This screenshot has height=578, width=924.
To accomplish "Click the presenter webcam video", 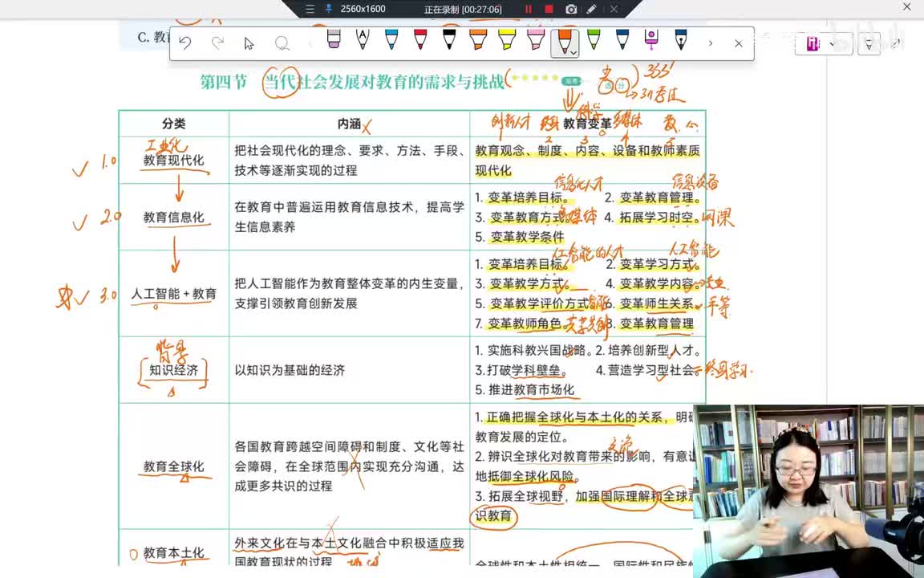I will [x=808, y=490].
